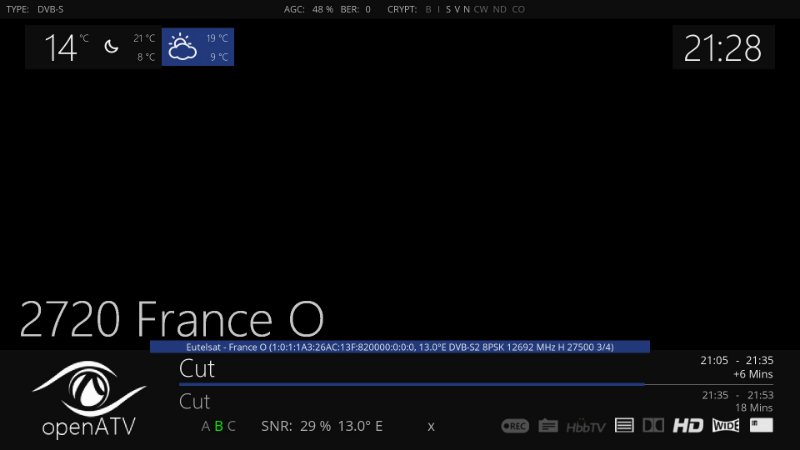Click the Eutelsat transponder info bar
Viewport: 800px width, 450px height.
tap(400, 347)
